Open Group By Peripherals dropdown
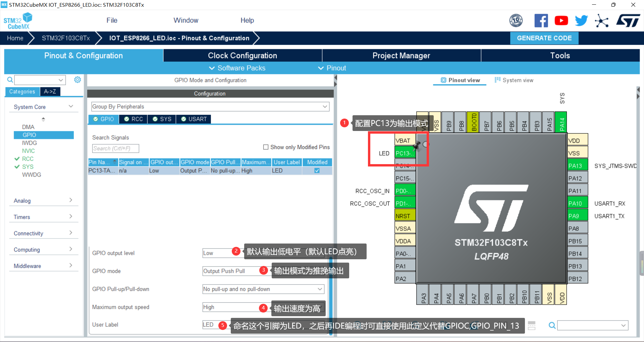644x342 pixels. click(x=210, y=107)
